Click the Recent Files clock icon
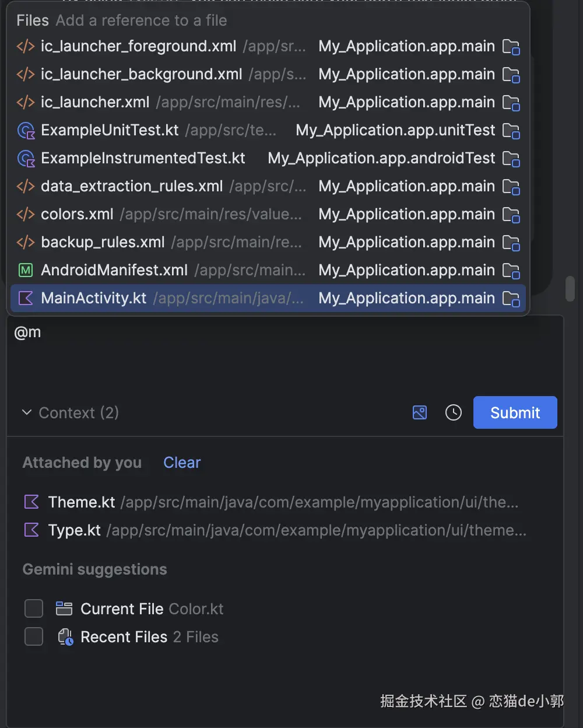This screenshot has width=583, height=728. pos(65,637)
